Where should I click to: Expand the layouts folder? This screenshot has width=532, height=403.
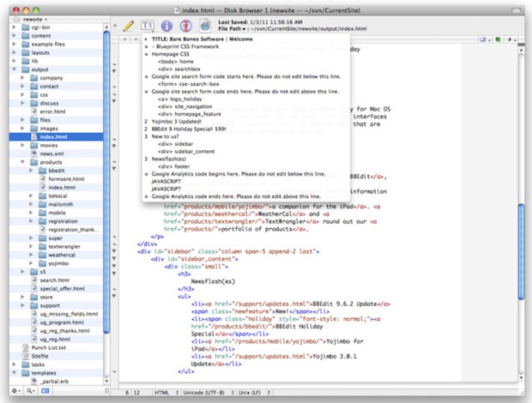15,52
